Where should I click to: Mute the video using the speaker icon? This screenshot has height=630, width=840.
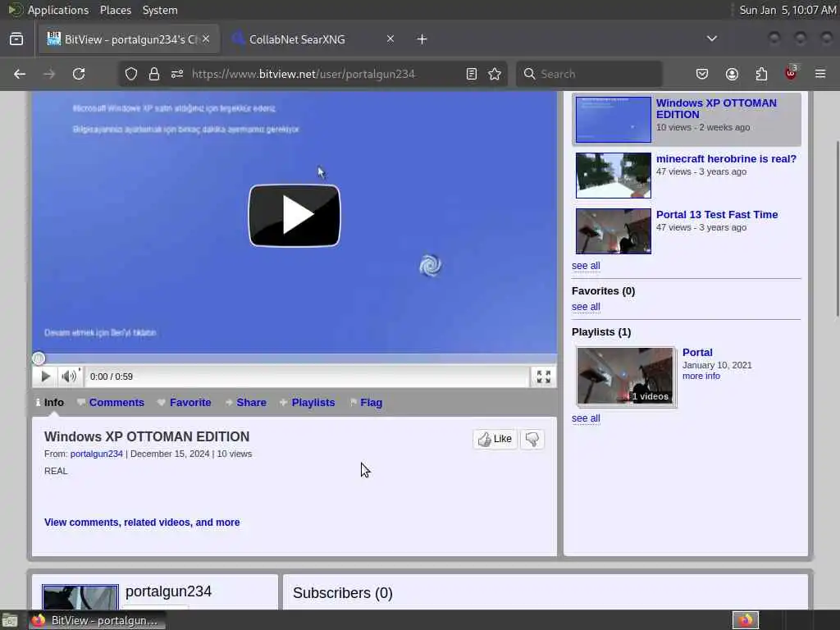[x=69, y=377]
